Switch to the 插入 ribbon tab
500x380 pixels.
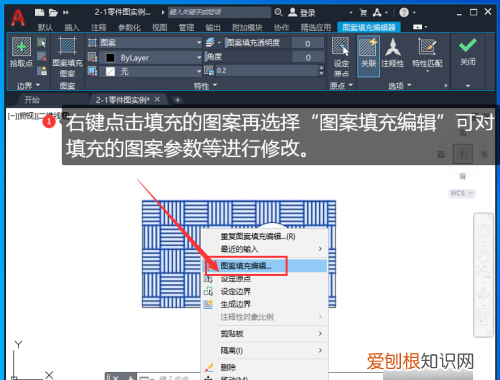(x=72, y=27)
